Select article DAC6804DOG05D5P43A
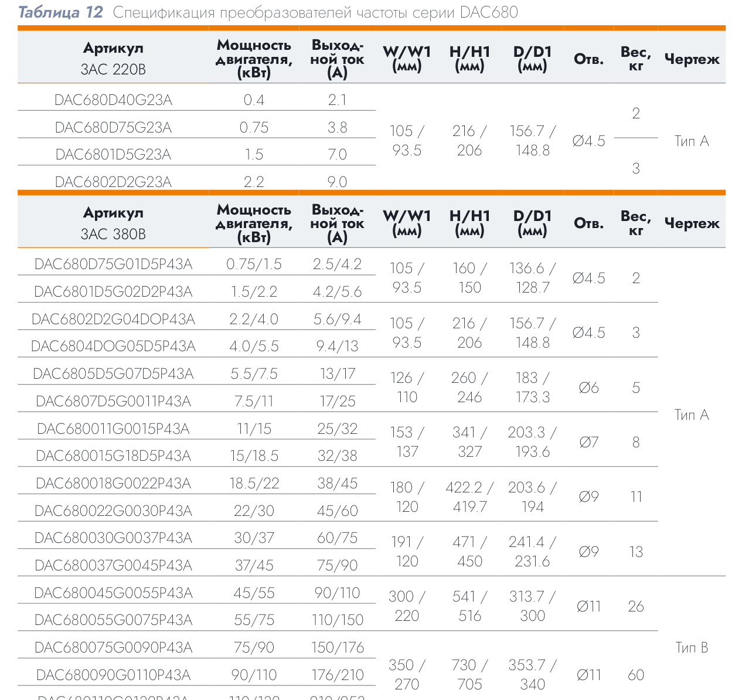 point(113,346)
